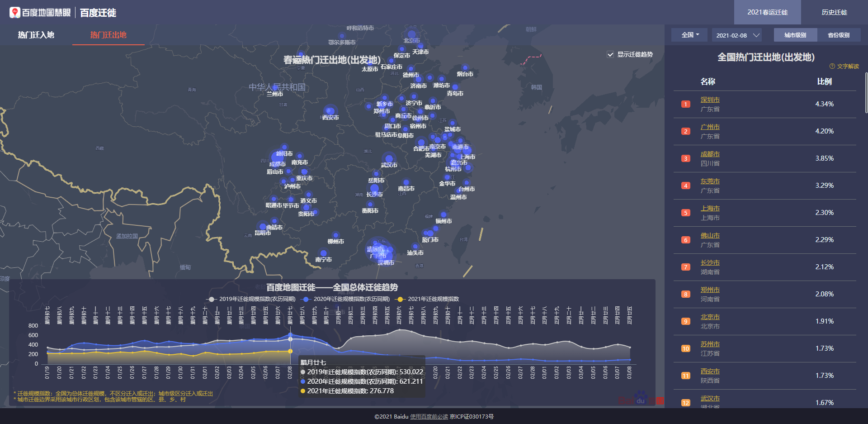This screenshot has width=868, height=424.
Task: Toggle 2020年迁徙规模指数 legend series
Action: pos(346,299)
